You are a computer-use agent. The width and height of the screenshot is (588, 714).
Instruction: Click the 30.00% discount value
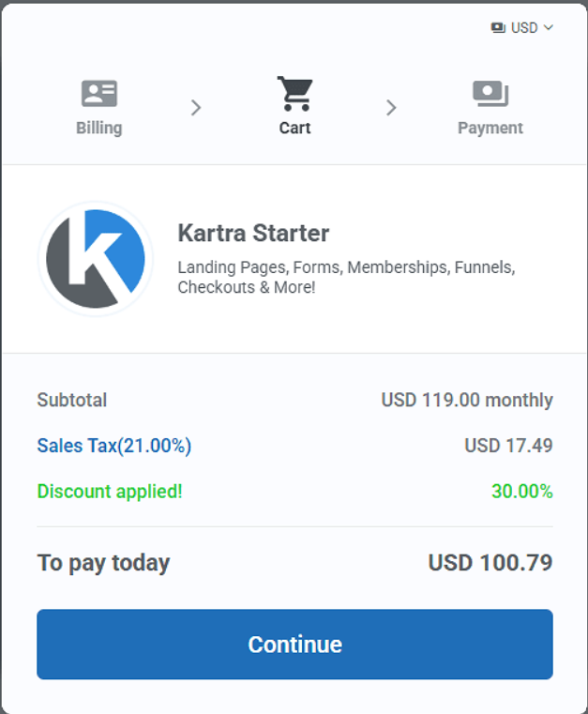(x=521, y=491)
